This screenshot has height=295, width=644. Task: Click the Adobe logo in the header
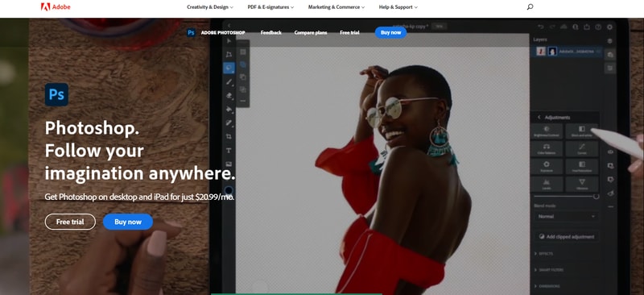pyautogui.click(x=56, y=7)
